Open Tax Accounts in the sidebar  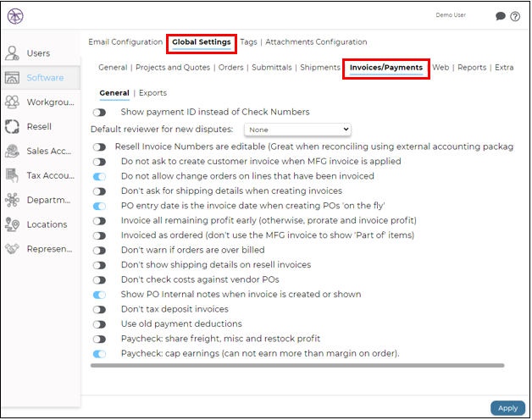[50, 175]
